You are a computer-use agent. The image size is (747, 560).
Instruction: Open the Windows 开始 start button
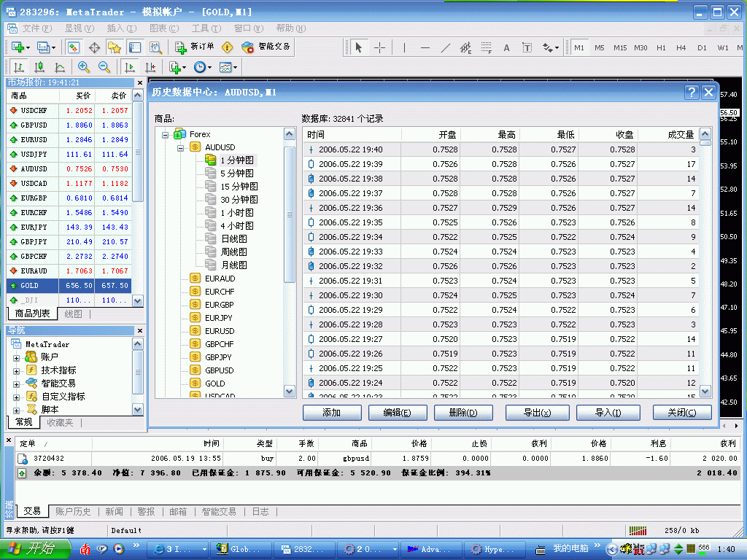pyautogui.click(x=35, y=549)
